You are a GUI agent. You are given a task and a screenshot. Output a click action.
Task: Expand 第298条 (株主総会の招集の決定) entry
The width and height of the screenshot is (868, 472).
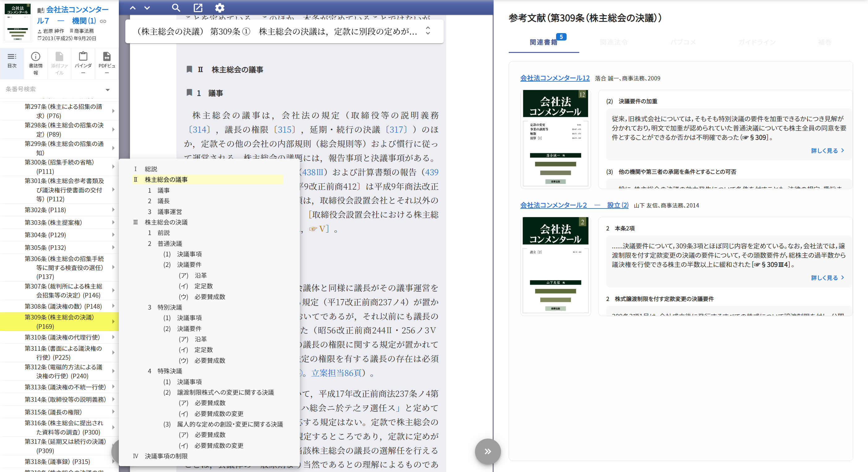[x=113, y=129]
